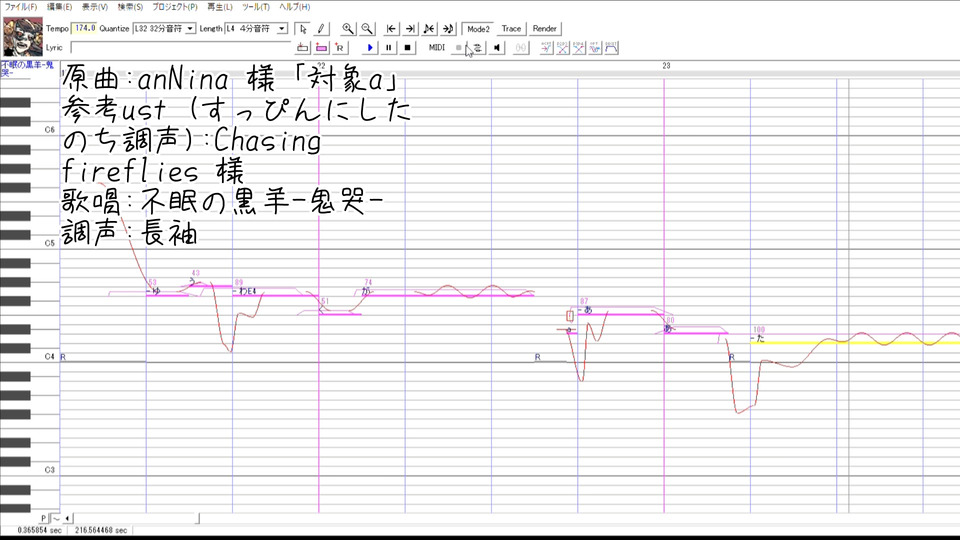Click the Tempo value 174.0
960x540 pixels.
(84, 28)
